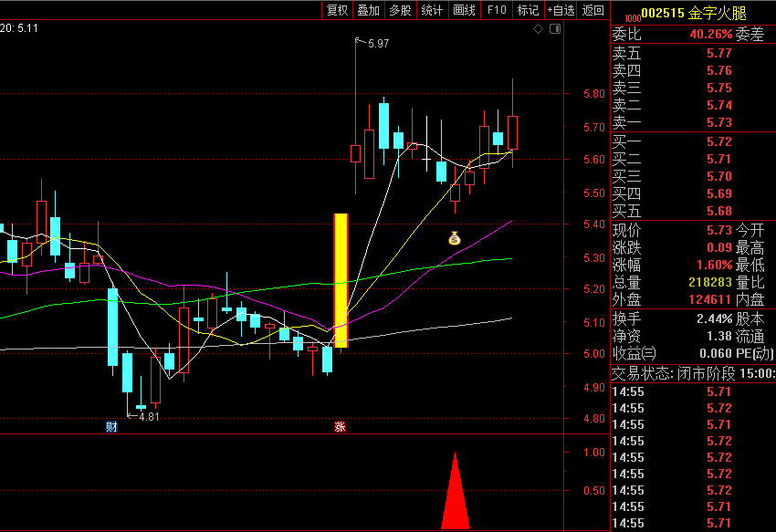This screenshot has width=776, height=532.
Task: Select the 卖二 row at 5.74
Action: point(693,105)
